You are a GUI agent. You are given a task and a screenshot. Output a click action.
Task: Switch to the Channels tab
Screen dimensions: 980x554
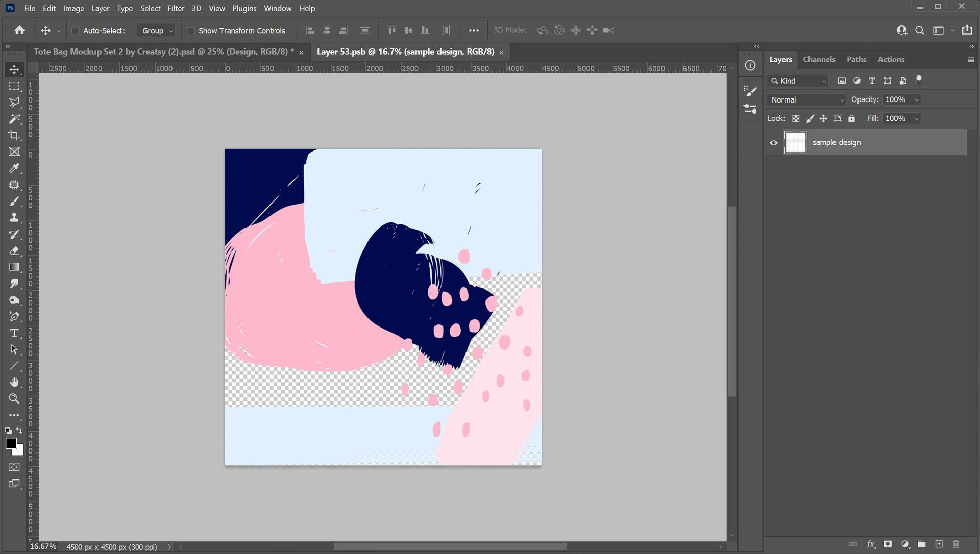point(819,59)
